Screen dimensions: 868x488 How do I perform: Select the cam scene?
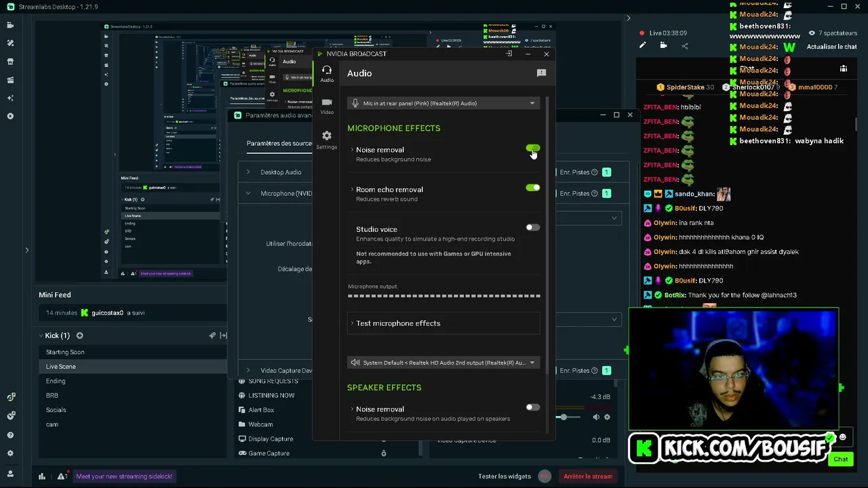coord(132,424)
